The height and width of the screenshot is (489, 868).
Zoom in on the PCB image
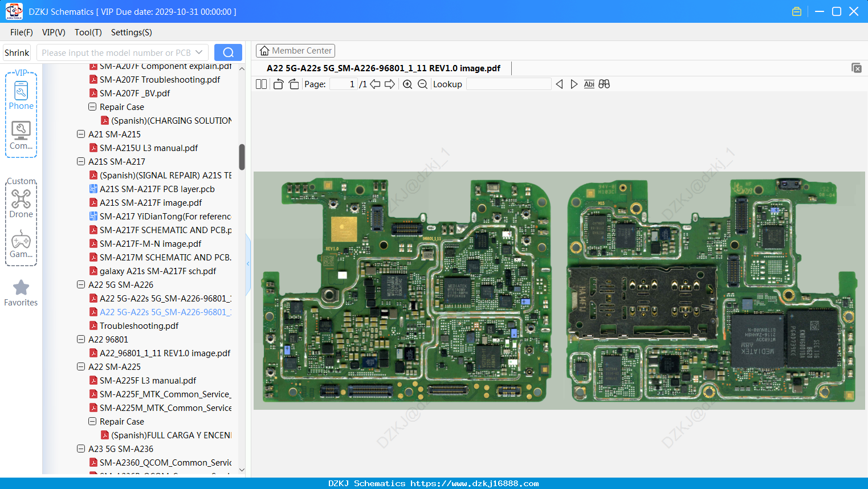(407, 84)
